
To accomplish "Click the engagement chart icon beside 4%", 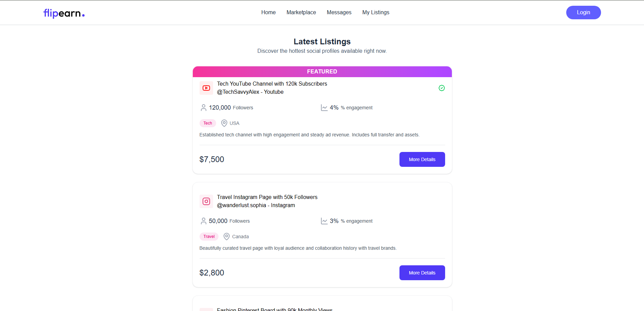I will click(324, 108).
